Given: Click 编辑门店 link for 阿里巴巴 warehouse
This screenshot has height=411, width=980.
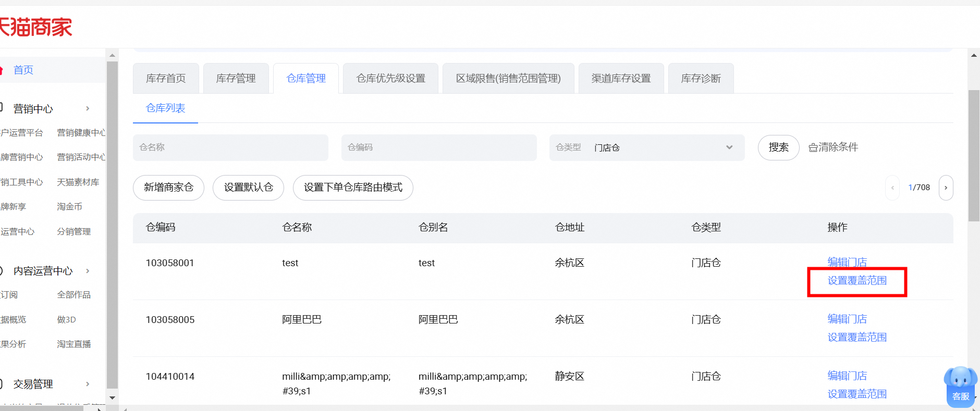Looking at the screenshot, I should 847,319.
